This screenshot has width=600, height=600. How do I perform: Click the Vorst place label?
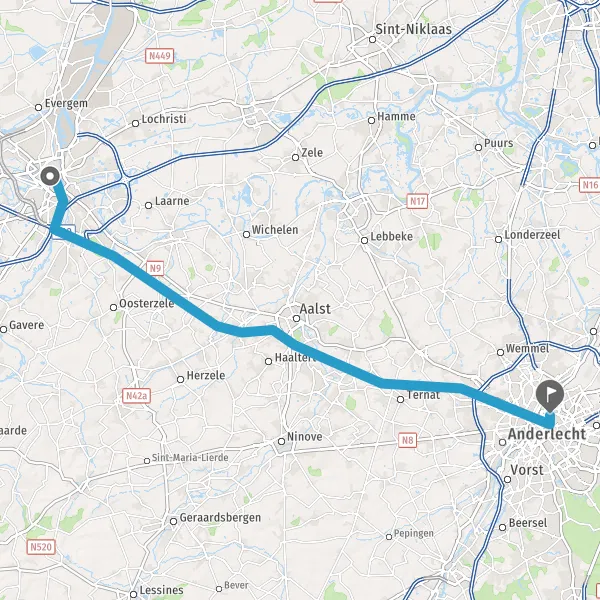(527, 470)
